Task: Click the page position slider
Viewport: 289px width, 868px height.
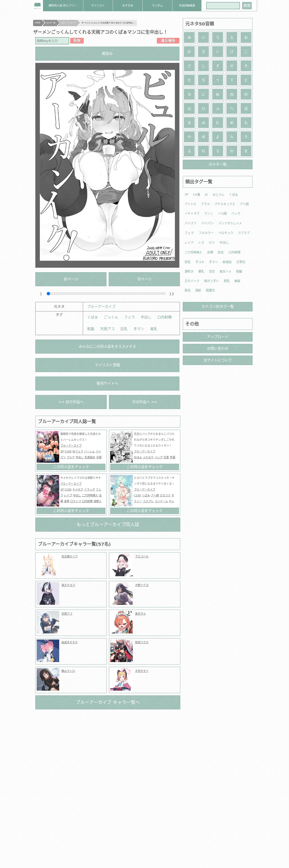Action: pyautogui.click(x=106, y=293)
